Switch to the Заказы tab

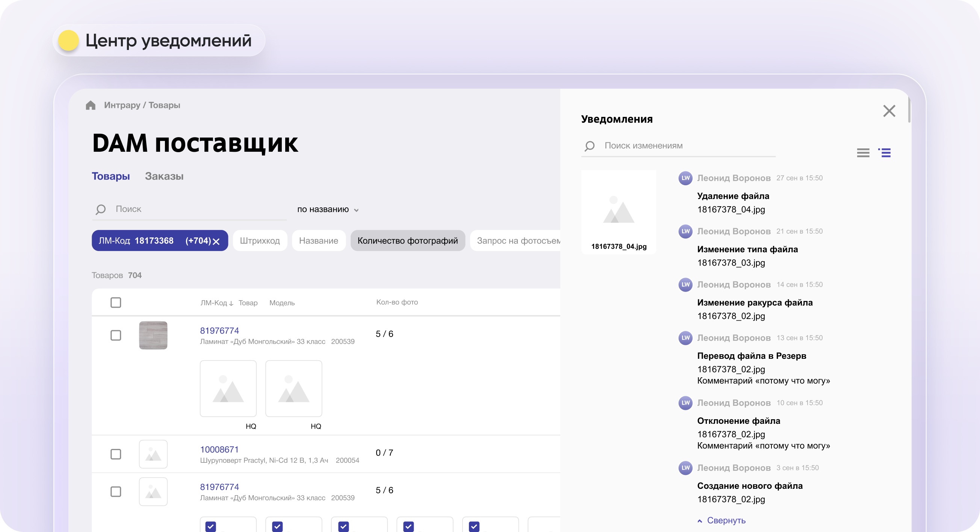click(x=164, y=176)
